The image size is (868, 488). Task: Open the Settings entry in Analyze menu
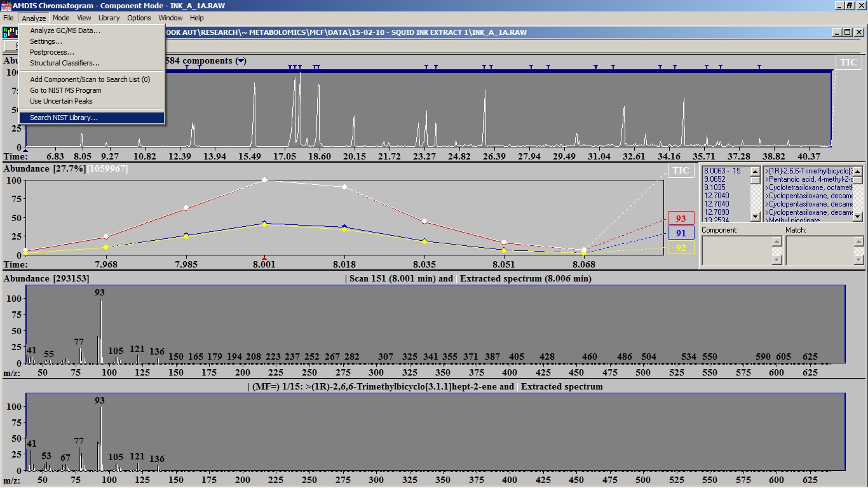tap(46, 41)
